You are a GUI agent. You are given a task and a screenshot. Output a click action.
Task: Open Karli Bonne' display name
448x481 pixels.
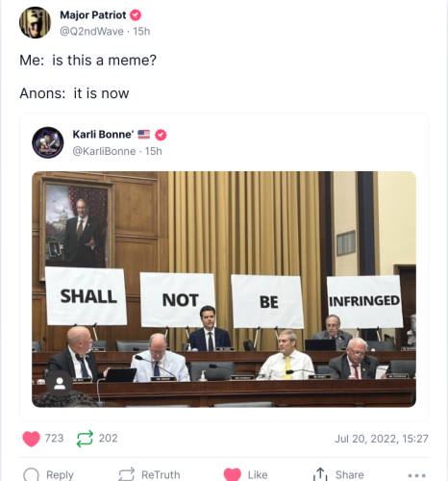(103, 135)
